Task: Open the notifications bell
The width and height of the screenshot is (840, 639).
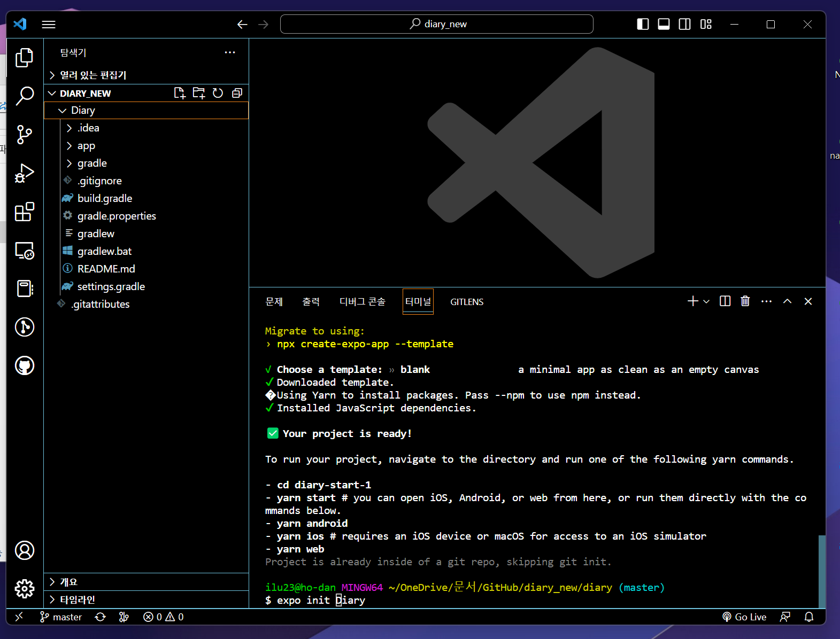Action: coord(809,617)
